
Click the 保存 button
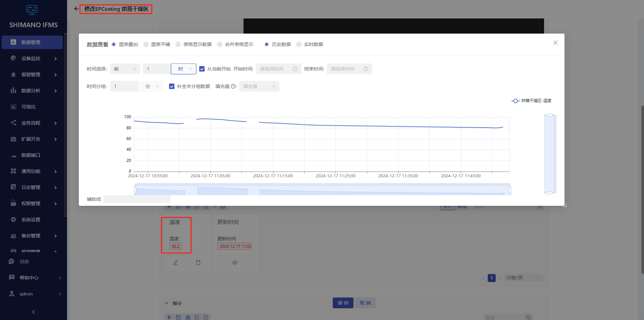pyautogui.click(x=343, y=303)
